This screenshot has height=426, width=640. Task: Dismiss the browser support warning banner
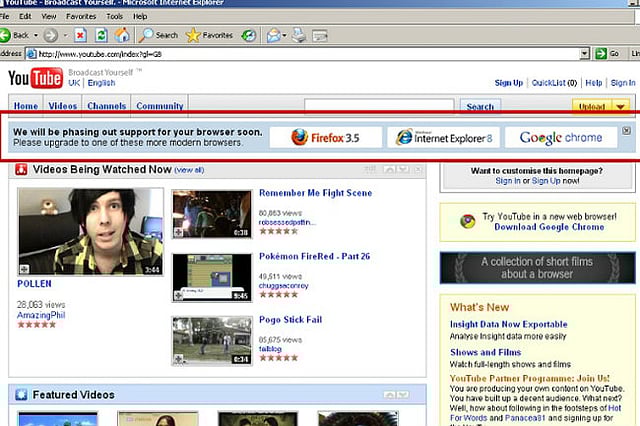[627, 130]
